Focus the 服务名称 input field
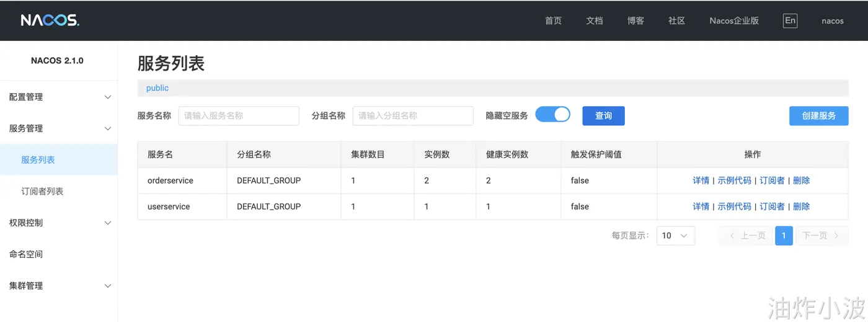The height and width of the screenshot is (322, 868). (x=239, y=115)
